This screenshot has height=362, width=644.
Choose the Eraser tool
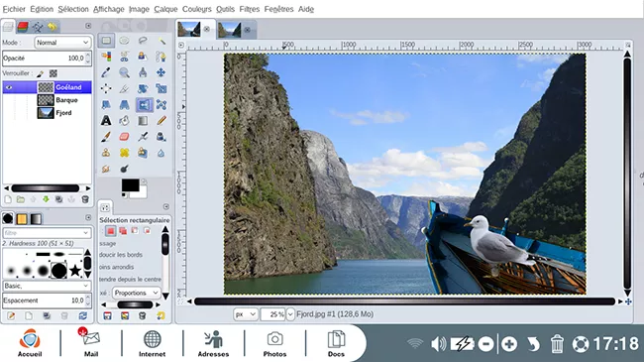[x=124, y=137]
